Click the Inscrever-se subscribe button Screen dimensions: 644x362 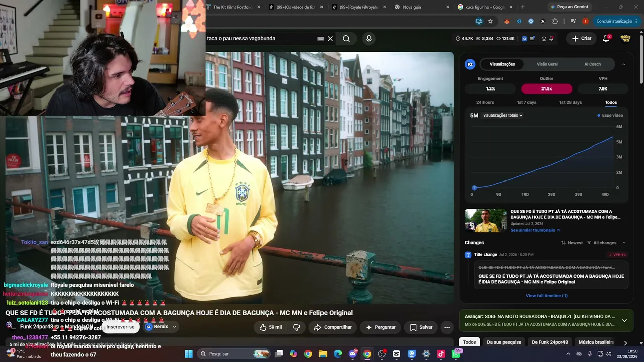(120, 327)
